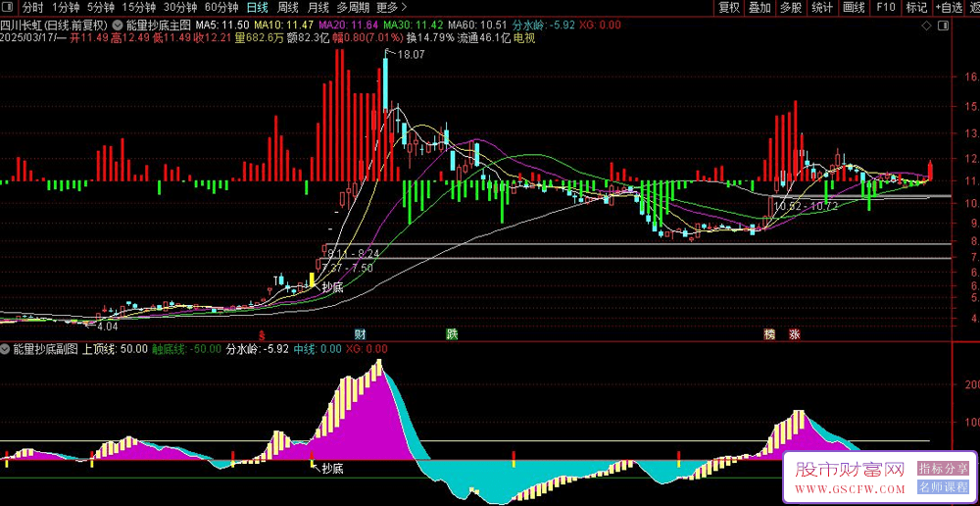Viewport: 980px width, 506px height.
Task: Click the 上顶线: 50.00 value
Action: click(x=116, y=348)
